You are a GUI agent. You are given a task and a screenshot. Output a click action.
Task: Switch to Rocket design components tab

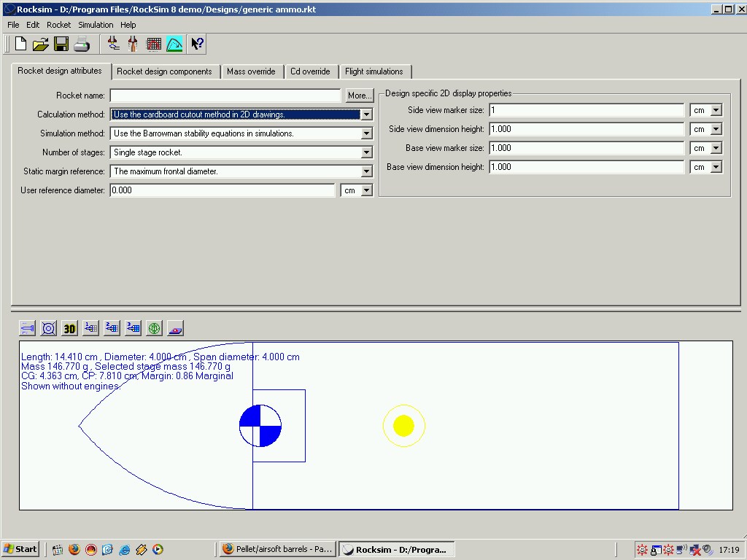(x=164, y=71)
